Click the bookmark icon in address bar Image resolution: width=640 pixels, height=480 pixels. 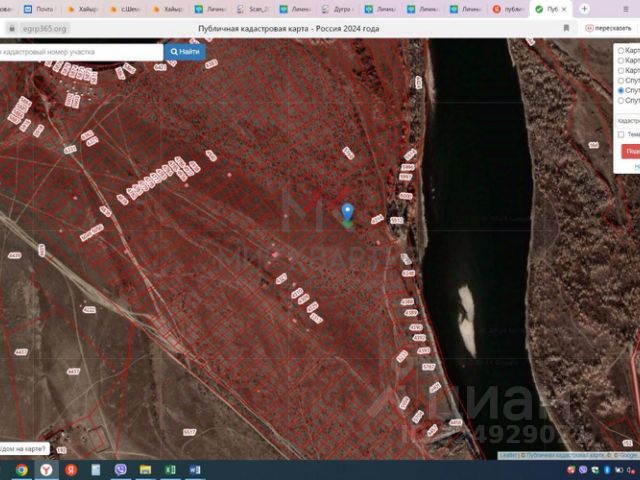(566, 28)
